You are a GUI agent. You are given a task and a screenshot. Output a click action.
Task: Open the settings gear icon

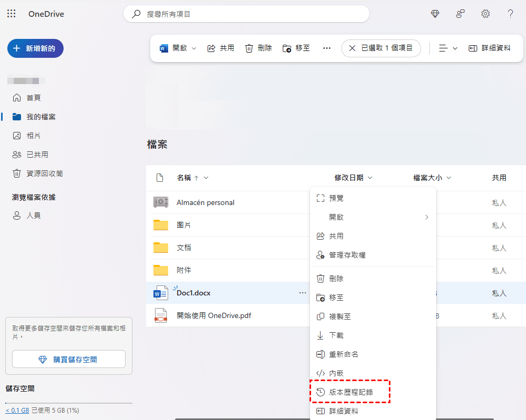(486, 14)
